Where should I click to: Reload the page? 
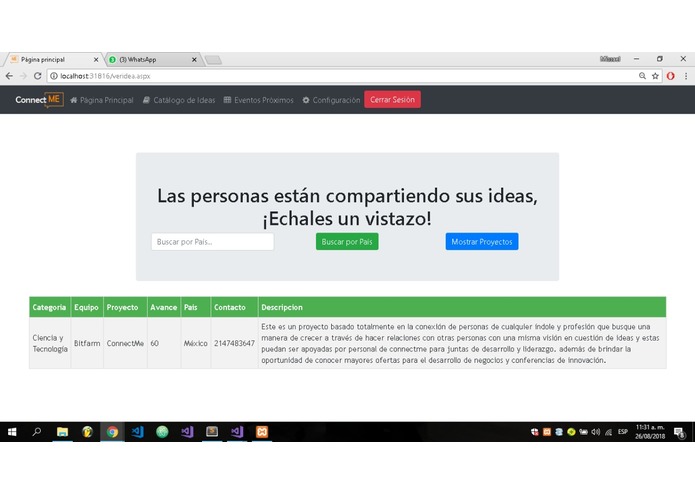pyautogui.click(x=38, y=76)
